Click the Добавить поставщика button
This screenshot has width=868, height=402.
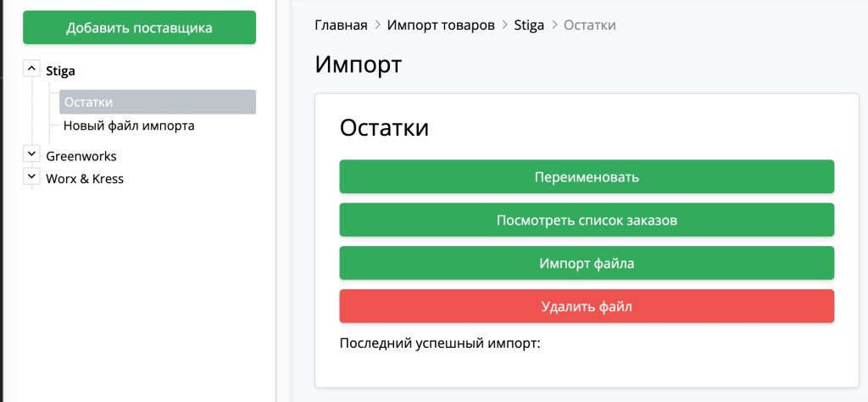pos(139,28)
